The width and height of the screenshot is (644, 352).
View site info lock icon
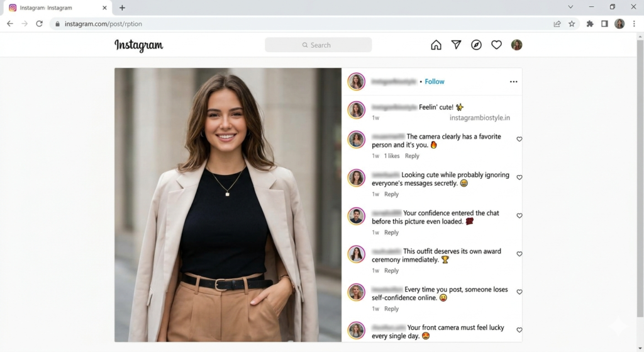click(57, 24)
